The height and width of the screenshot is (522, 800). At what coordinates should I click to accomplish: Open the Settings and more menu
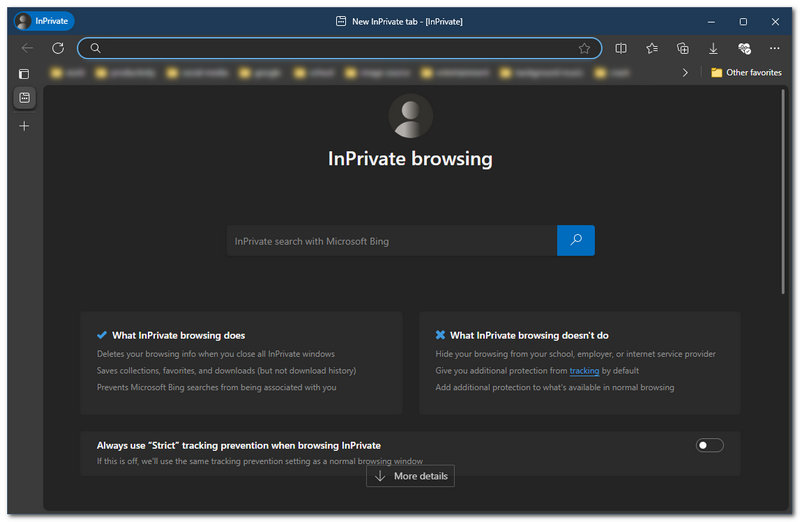pos(774,48)
